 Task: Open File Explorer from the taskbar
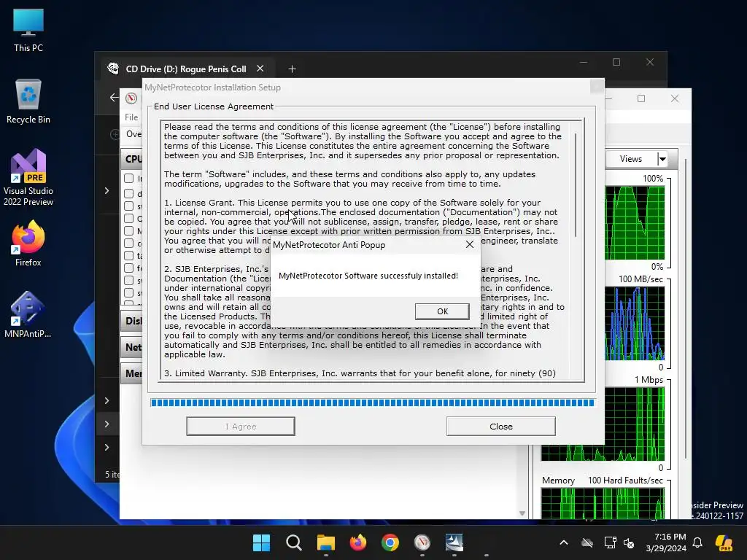tap(326, 542)
